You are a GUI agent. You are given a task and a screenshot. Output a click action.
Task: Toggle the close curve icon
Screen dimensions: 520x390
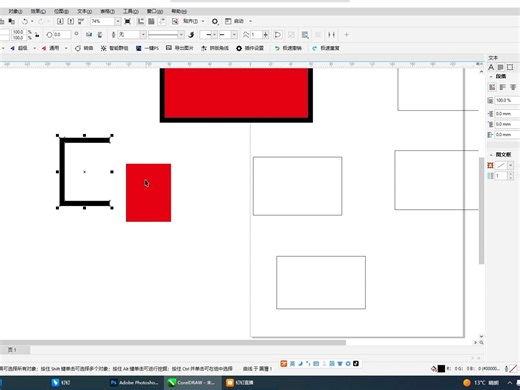point(277,35)
